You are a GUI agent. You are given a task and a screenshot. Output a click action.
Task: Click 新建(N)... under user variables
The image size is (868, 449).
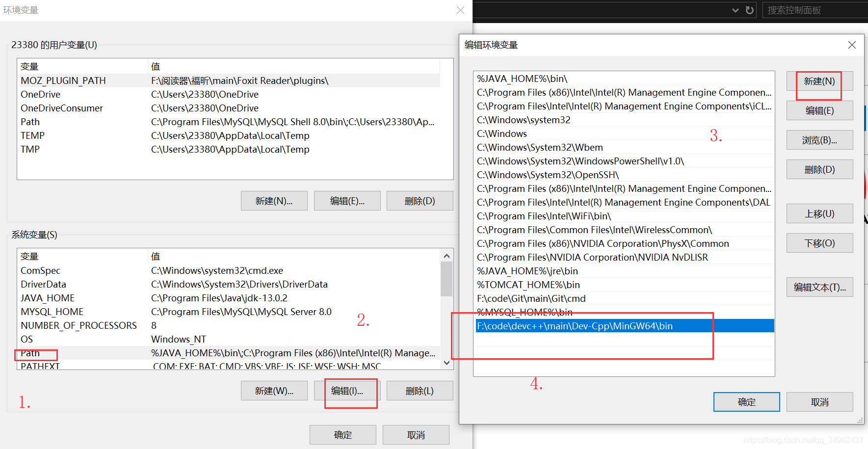click(274, 201)
